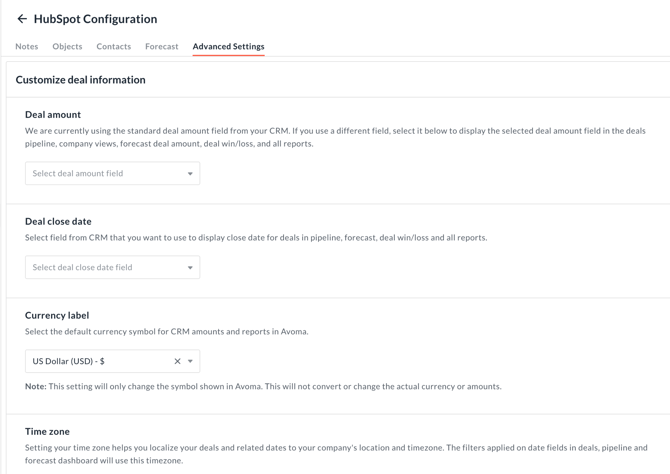Click the Currency label section heading
670x474 pixels.
click(x=57, y=315)
